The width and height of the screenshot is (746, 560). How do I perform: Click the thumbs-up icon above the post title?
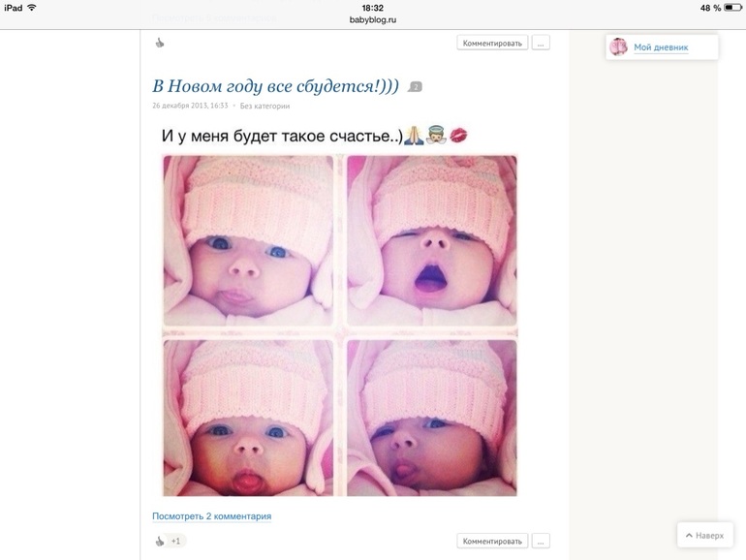[x=160, y=44]
